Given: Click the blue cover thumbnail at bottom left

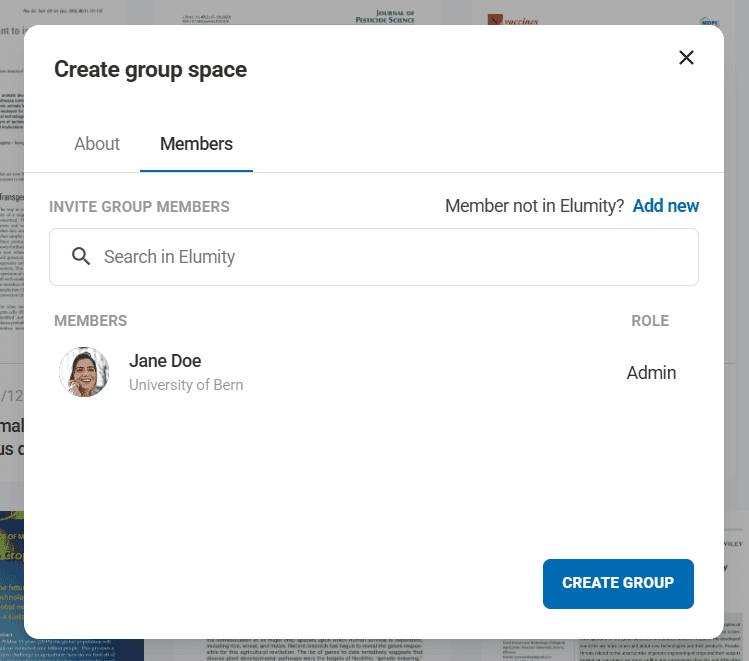Looking at the screenshot, I should pos(12,580).
